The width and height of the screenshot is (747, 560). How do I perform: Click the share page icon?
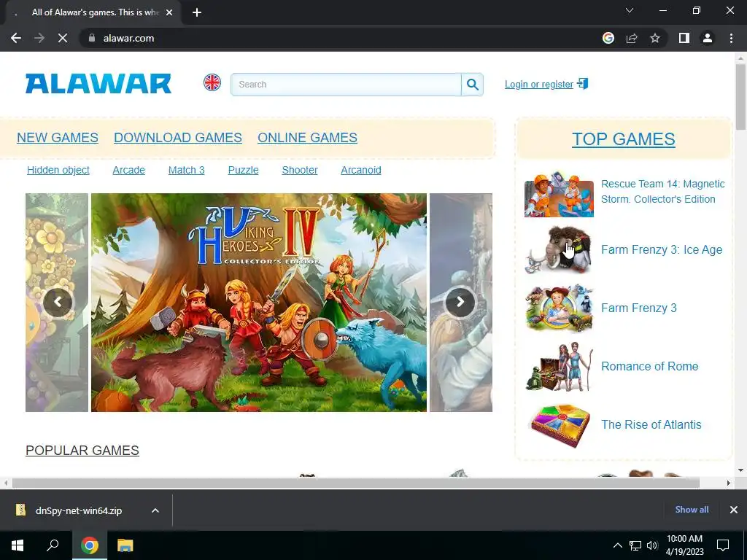tap(632, 38)
